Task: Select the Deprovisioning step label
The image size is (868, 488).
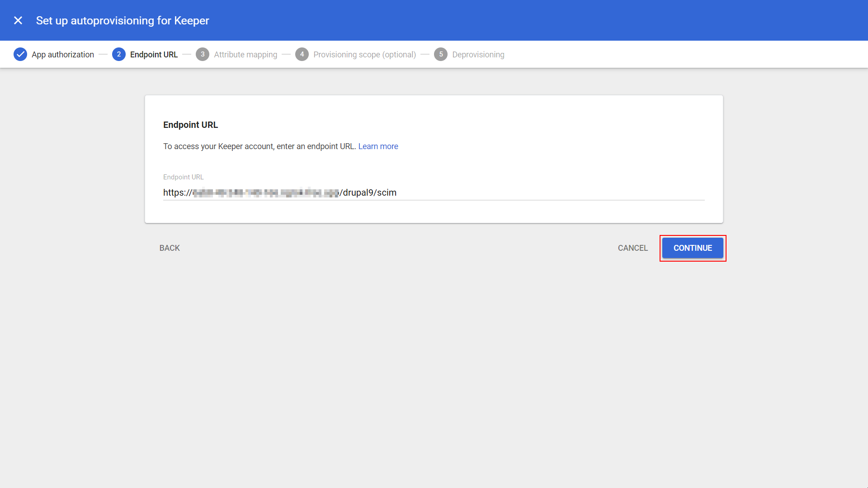Action: pyautogui.click(x=478, y=54)
